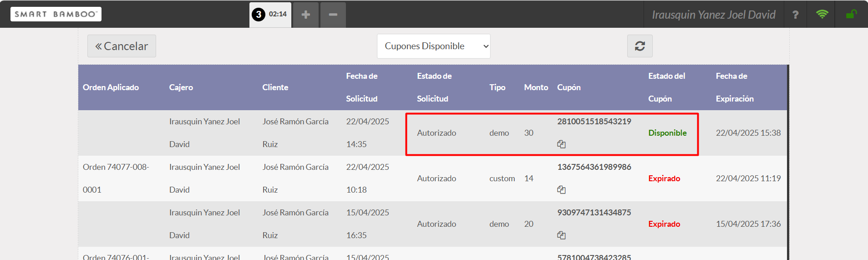Add a new session with plus button
Image resolution: width=868 pixels, height=260 pixels.
306,15
